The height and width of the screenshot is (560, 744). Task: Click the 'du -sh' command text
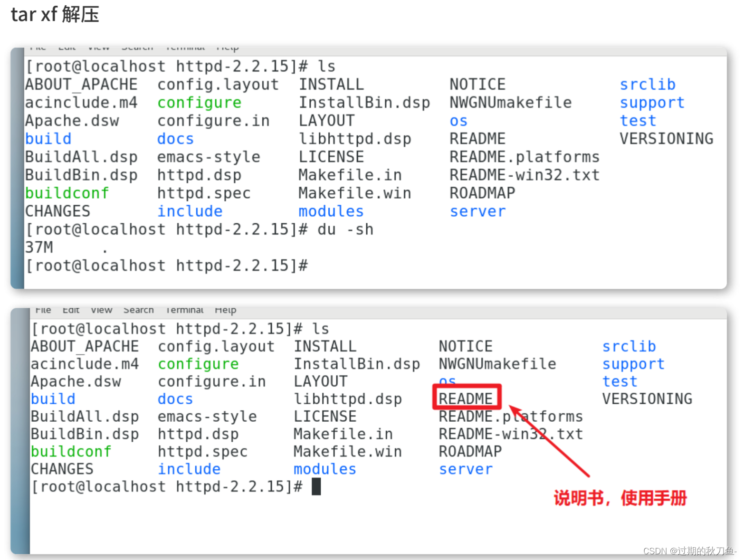pyautogui.click(x=345, y=229)
